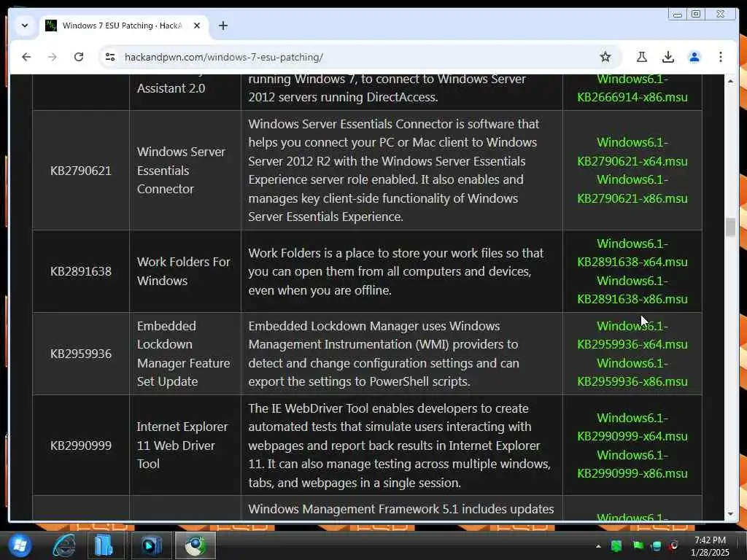
Task: Click the page scrollbar down arrow
Action: [x=731, y=514]
